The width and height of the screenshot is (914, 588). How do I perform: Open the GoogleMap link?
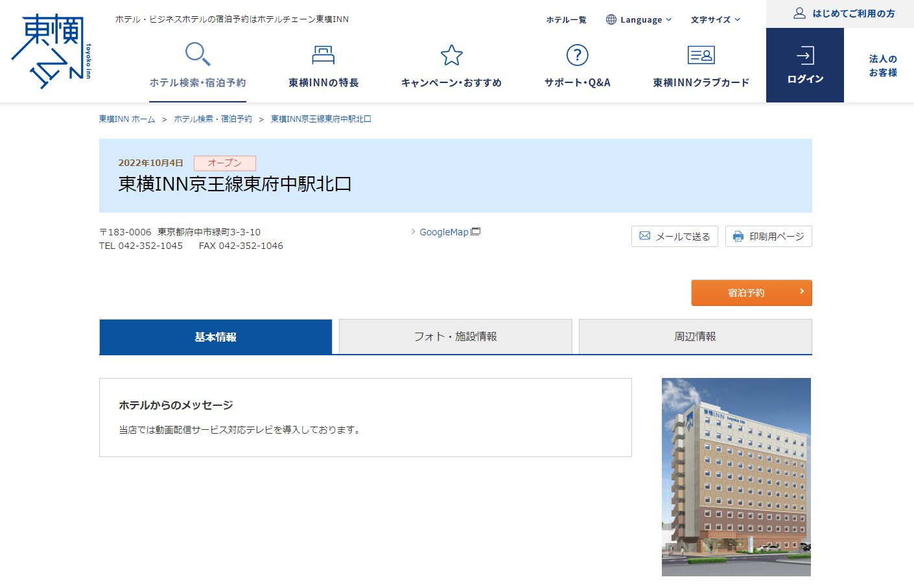click(x=444, y=232)
